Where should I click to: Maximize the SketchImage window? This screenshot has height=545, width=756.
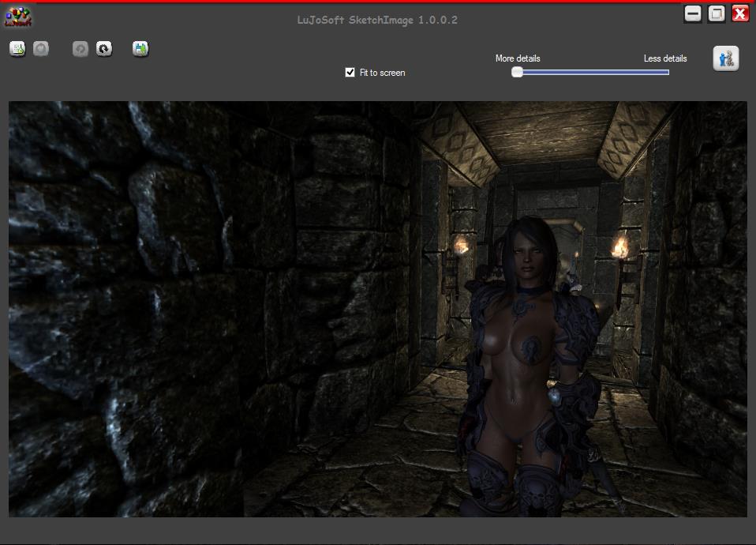(717, 13)
